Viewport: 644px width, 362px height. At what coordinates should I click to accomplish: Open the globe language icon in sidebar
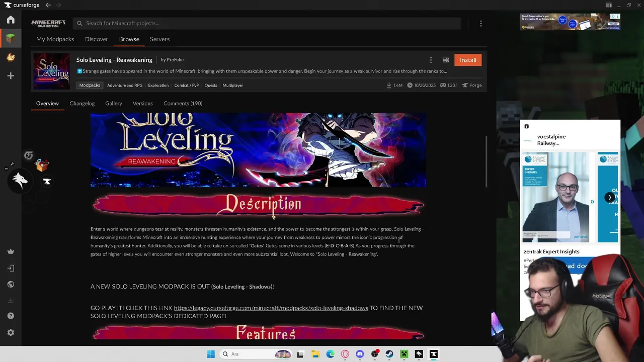tap(11, 284)
